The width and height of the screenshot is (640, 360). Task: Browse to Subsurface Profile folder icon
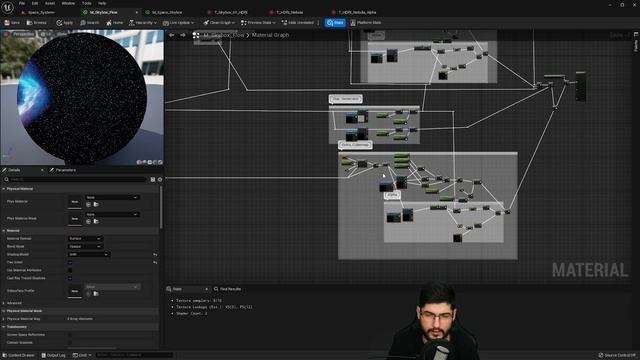pos(96,294)
